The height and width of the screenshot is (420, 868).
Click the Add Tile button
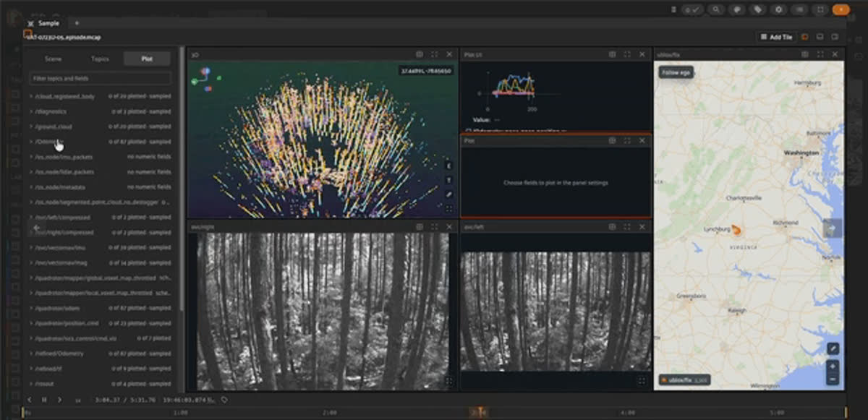(776, 36)
